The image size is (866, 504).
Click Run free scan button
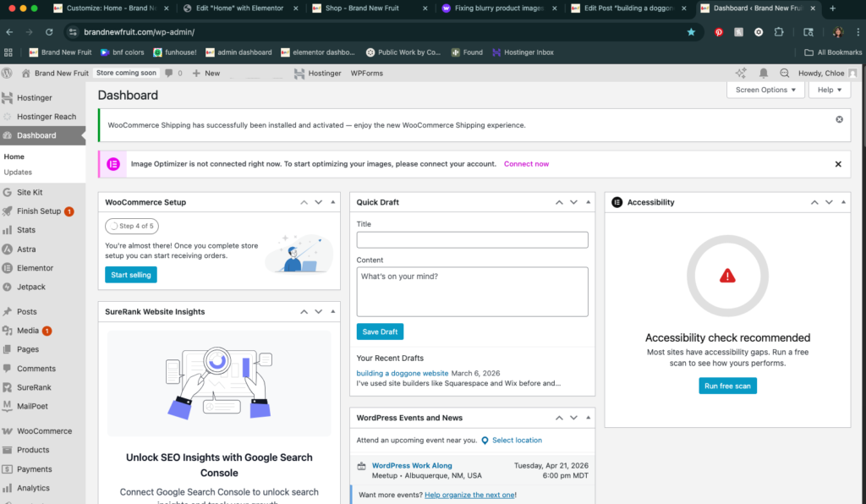tap(727, 386)
